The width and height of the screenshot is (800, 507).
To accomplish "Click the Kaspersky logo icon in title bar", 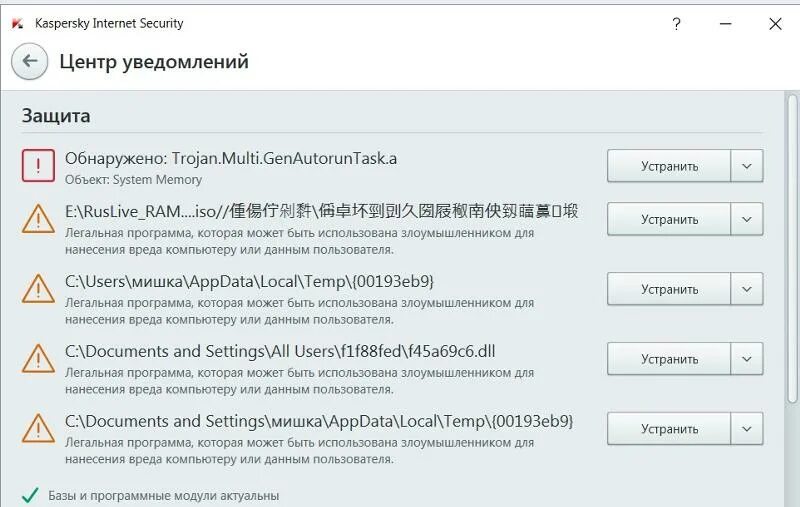I will coord(18,23).
